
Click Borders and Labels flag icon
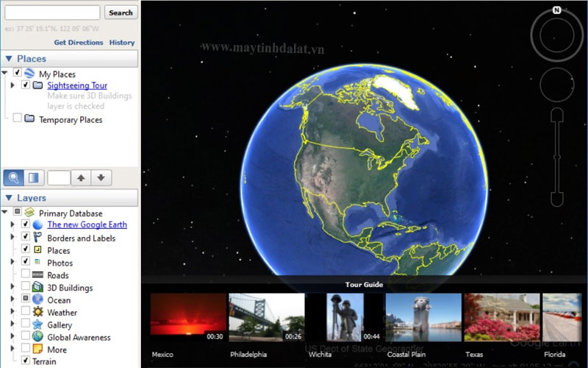tap(37, 237)
